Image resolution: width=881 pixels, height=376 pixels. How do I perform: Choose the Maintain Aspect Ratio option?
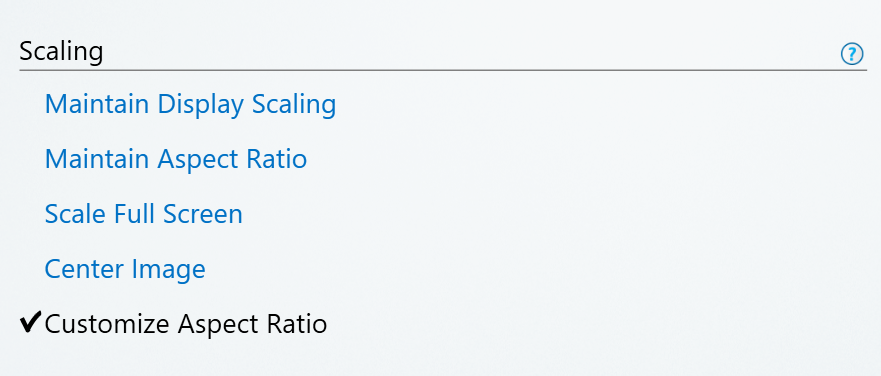[x=176, y=160]
